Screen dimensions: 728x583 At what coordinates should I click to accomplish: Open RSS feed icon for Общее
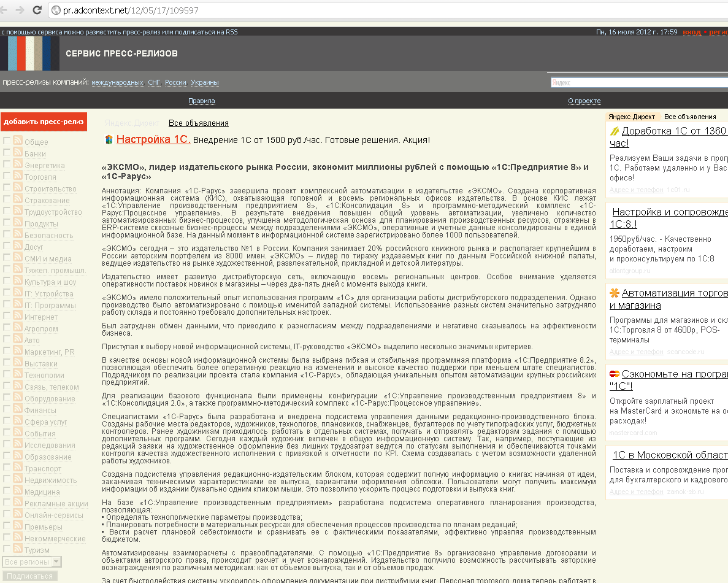point(18,141)
